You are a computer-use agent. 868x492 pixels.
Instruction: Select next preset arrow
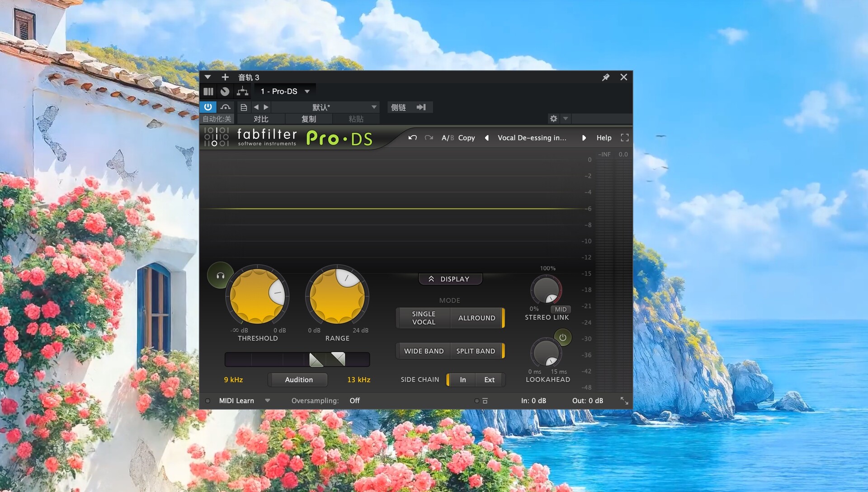coord(584,138)
